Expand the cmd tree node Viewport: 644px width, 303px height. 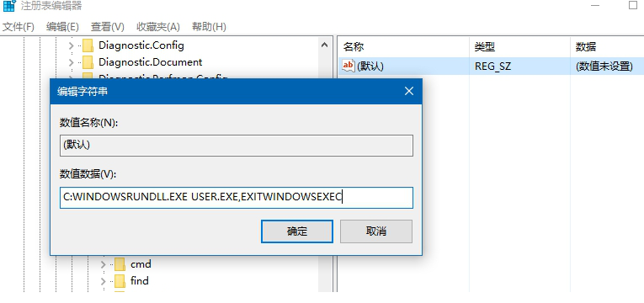click(104, 264)
